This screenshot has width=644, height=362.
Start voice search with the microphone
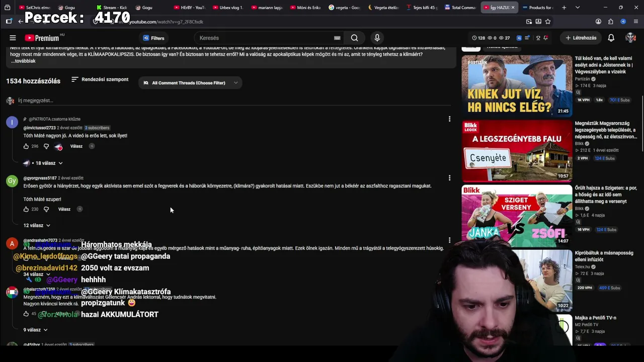(377, 38)
